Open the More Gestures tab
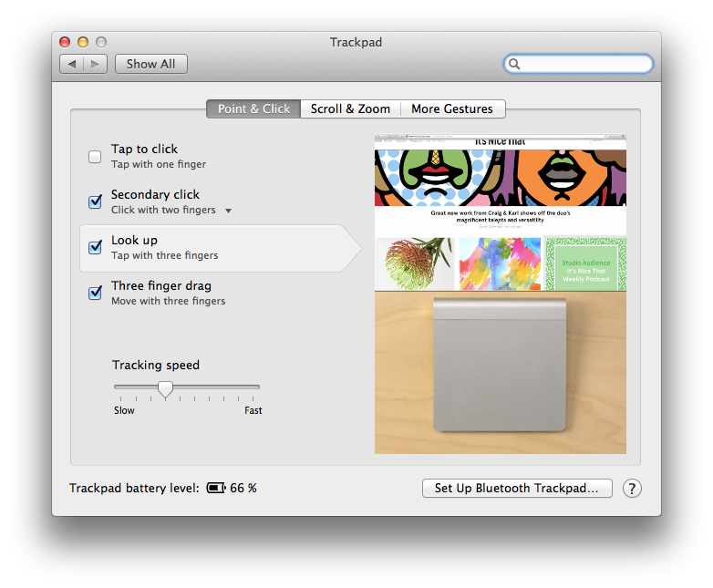This screenshot has width=713, height=588. [451, 108]
